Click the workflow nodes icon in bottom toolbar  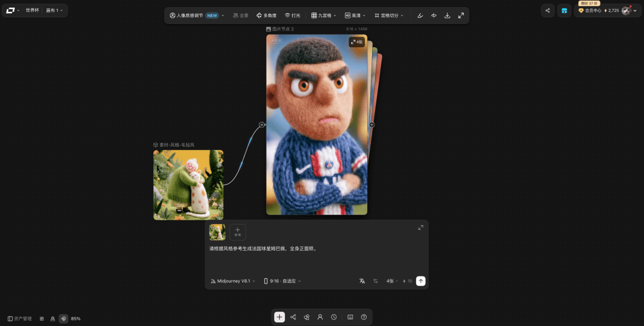(293, 317)
